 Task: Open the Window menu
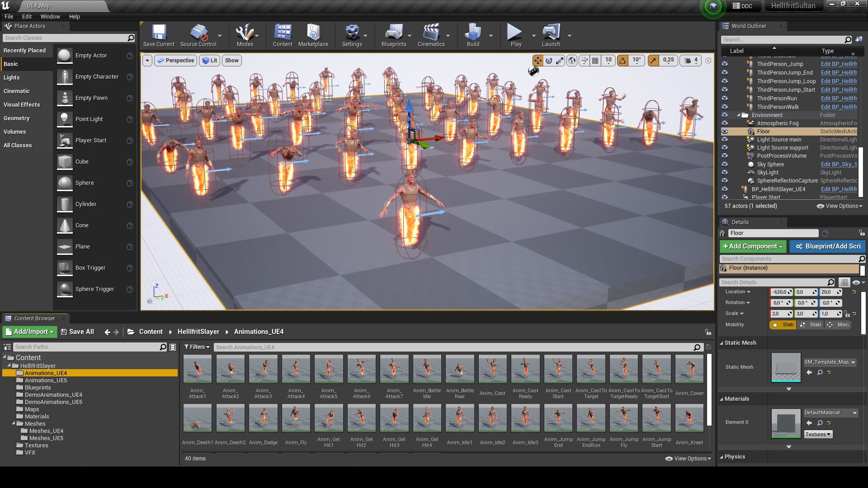(x=50, y=17)
